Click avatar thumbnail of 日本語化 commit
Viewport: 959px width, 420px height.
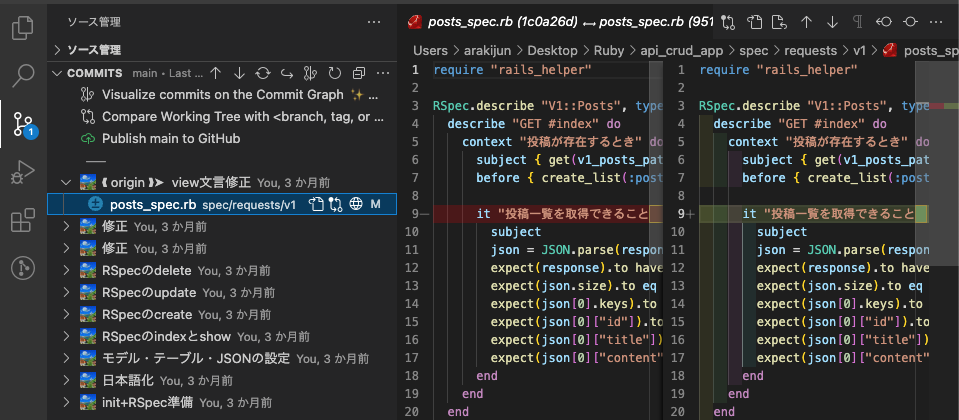tap(88, 380)
